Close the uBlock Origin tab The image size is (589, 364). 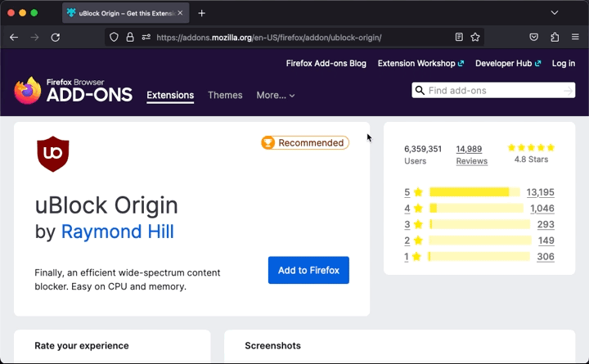(180, 13)
